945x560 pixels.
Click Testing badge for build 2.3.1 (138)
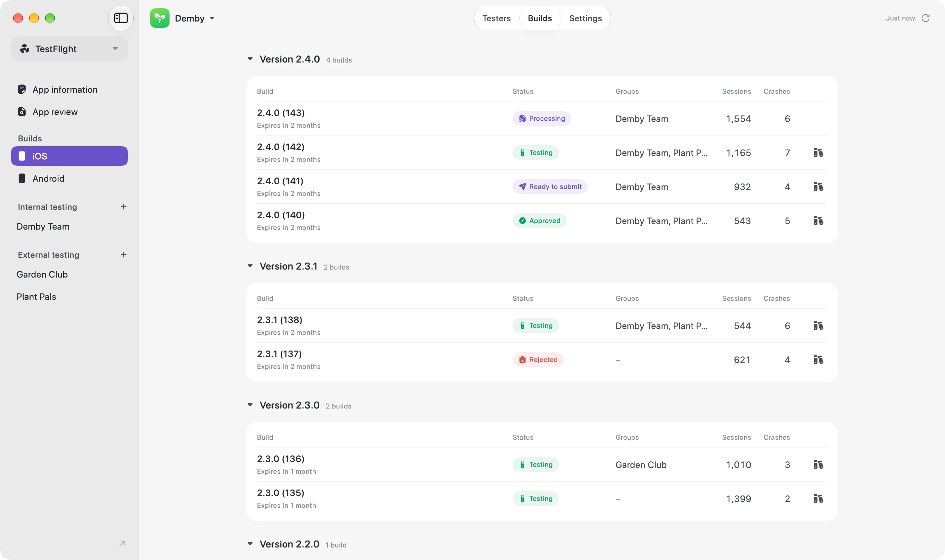(x=535, y=325)
